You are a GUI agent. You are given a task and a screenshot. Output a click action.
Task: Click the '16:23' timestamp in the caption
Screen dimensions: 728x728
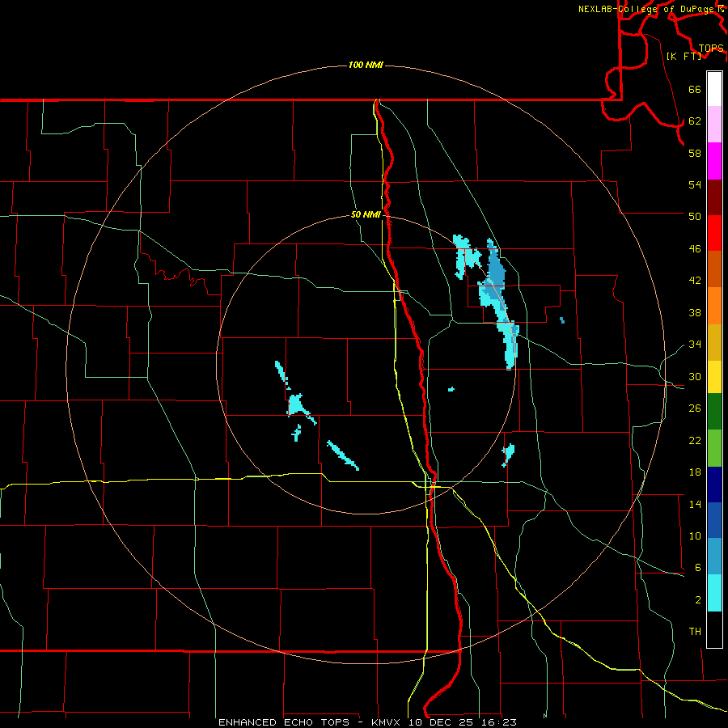(500, 722)
